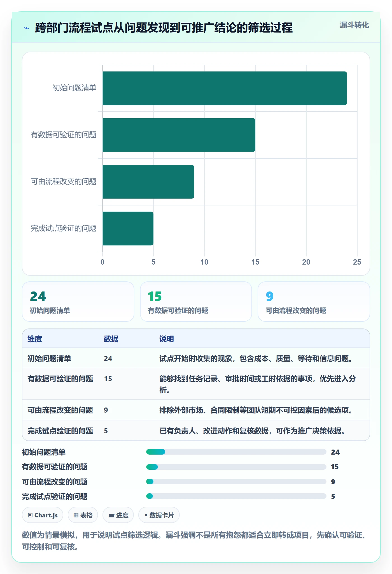Select the Chart.js chip

(x=43, y=515)
